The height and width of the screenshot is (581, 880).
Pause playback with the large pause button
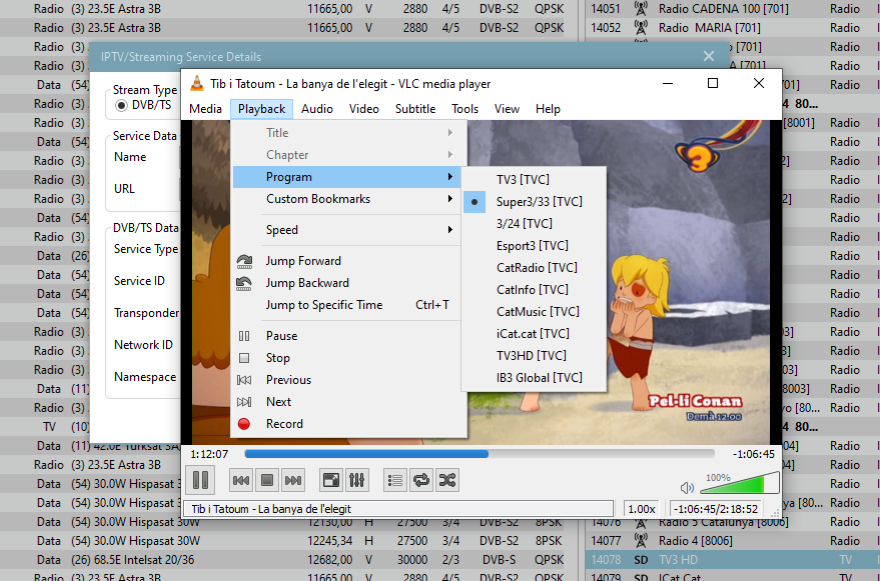click(x=200, y=480)
